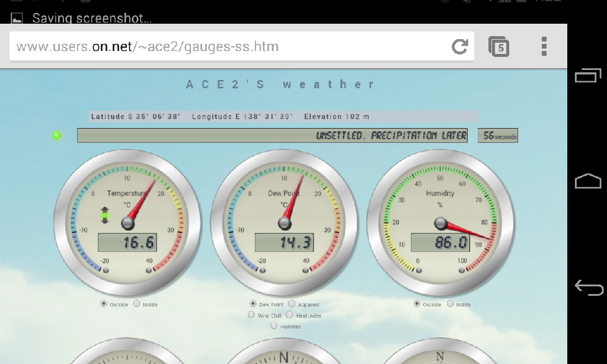Click the forecast scrolling text display

pyautogui.click(x=272, y=136)
